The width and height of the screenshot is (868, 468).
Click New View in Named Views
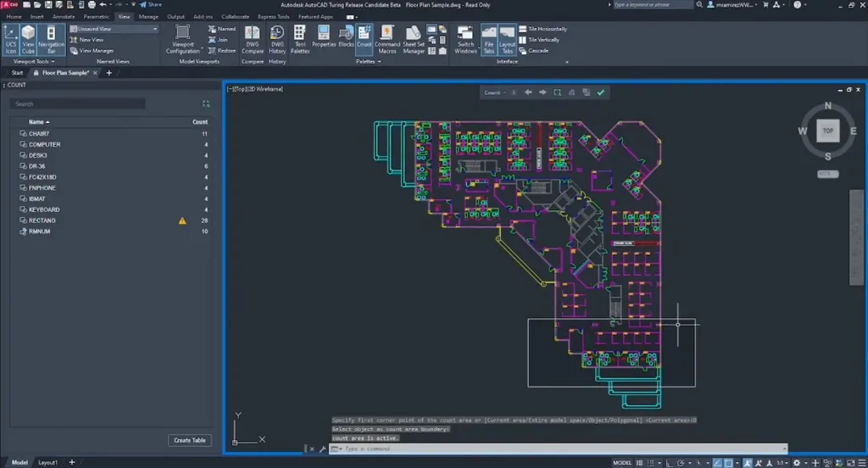pos(87,40)
